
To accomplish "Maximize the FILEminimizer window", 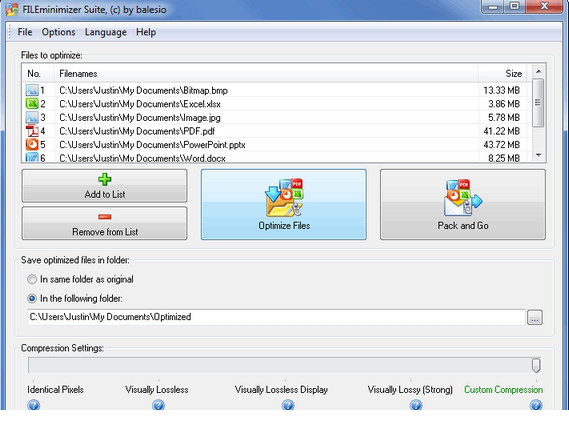I will (515, 6).
